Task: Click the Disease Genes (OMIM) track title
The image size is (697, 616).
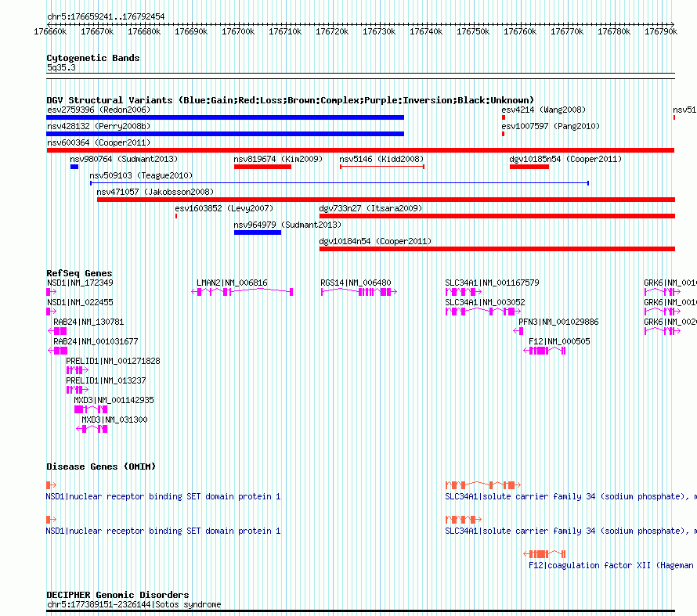Action: coord(101,467)
